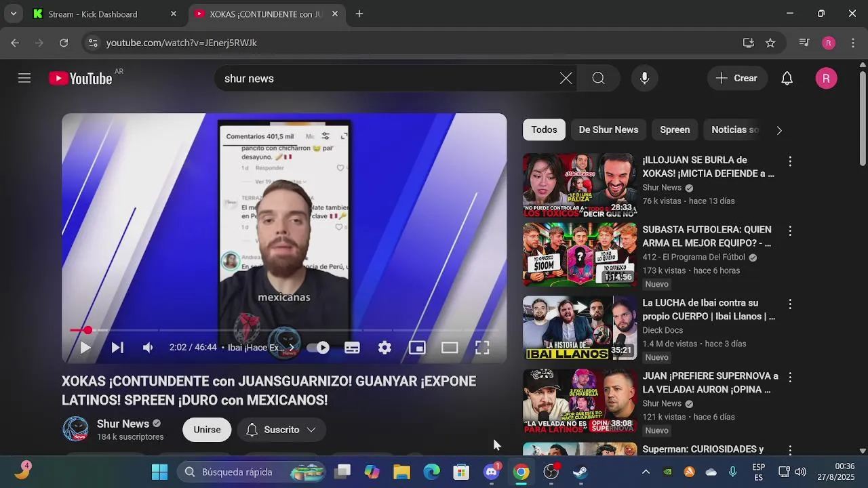Show more filter chips with arrow
The height and width of the screenshot is (488, 868).
click(x=779, y=130)
